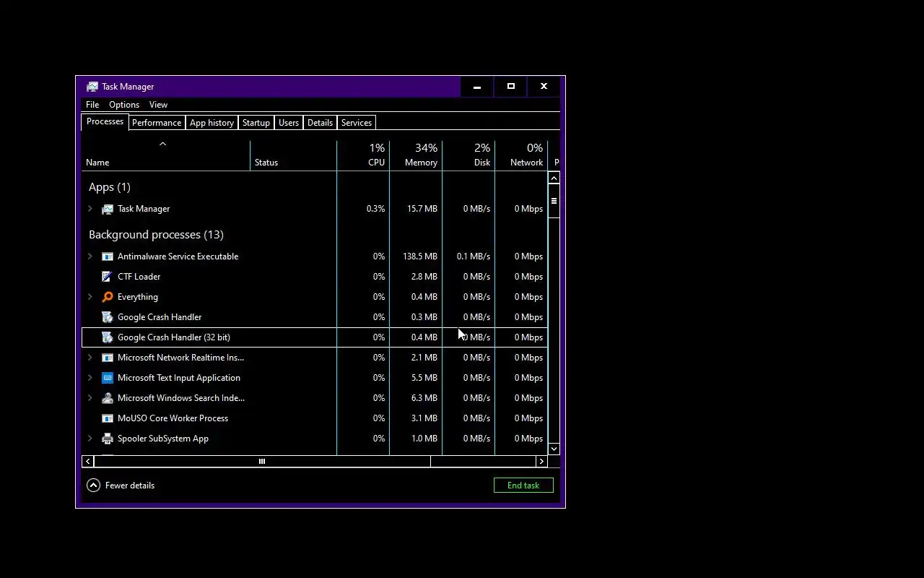Select the Processes tab
The width and height of the screenshot is (924, 578).
105,121
